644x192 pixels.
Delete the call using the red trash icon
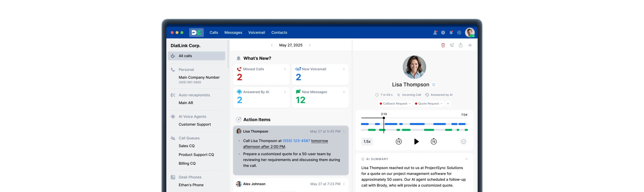click(443, 45)
